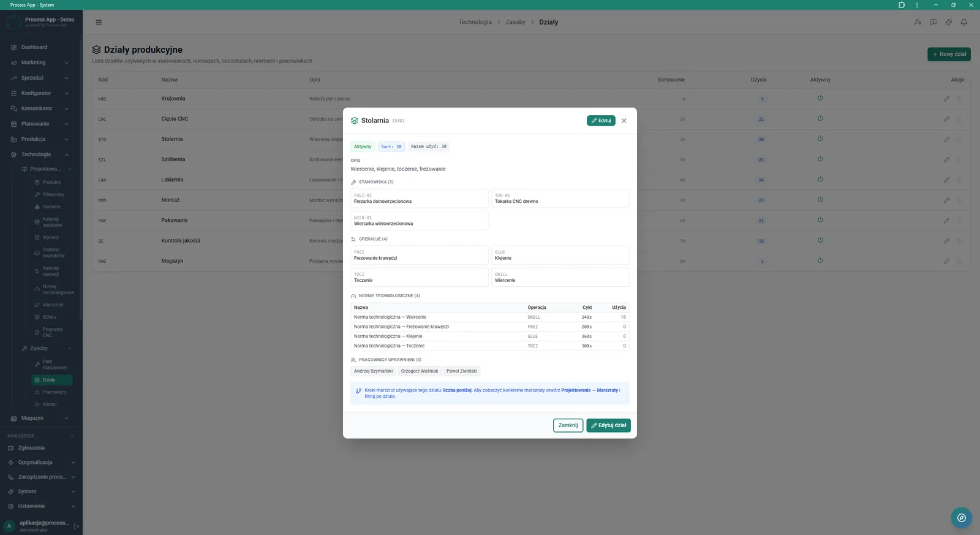Expand the Marketing sidebar section
The height and width of the screenshot is (535, 980).
41,63
